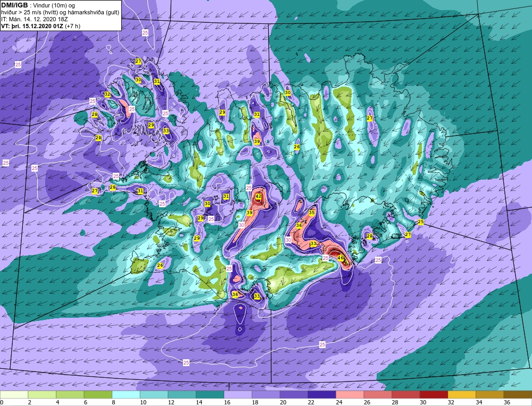
Task: Click the legend scale number 18
Action: click(255, 402)
